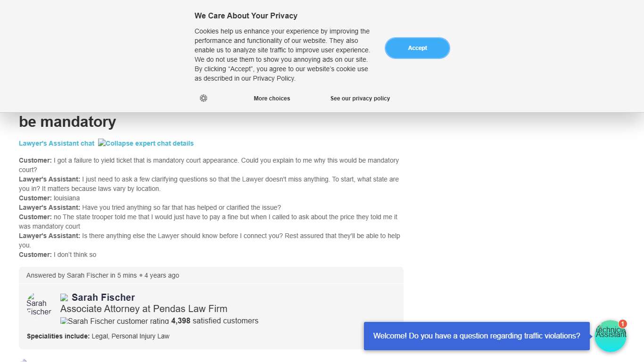The width and height of the screenshot is (644, 362).
Task: Click the 4,398 satisfied customers text
Action: [215, 321]
